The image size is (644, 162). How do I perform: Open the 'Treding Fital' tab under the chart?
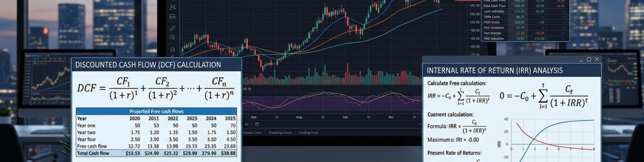308,133
